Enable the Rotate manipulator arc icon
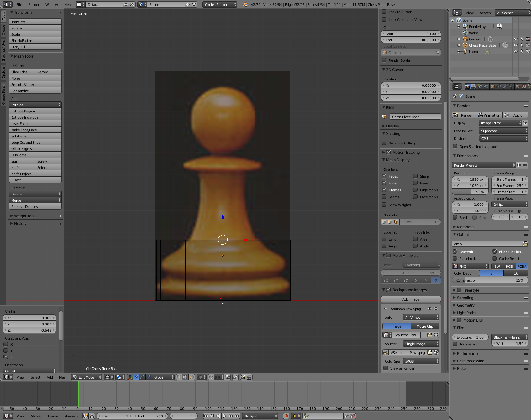This screenshot has height=420, width=531. tap(142, 377)
